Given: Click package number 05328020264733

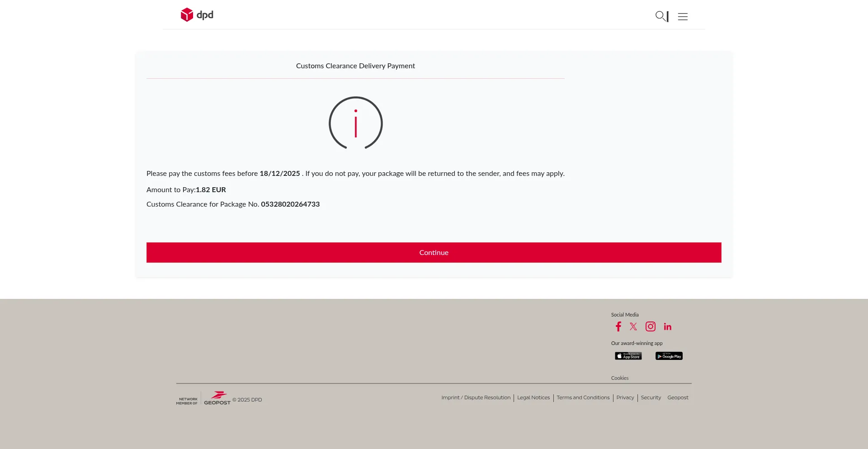Looking at the screenshot, I should pyautogui.click(x=290, y=204).
